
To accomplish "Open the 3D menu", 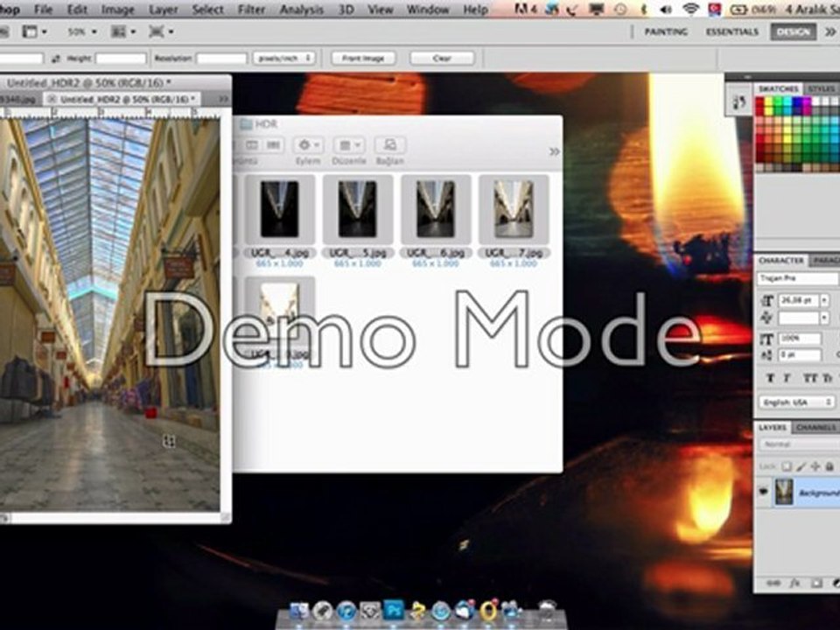I will (346, 10).
